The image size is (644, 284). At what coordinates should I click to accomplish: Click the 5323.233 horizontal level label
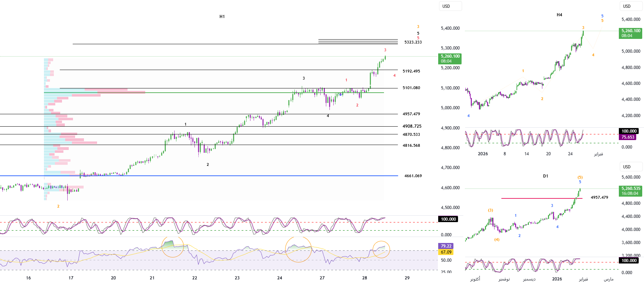click(413, 42)
